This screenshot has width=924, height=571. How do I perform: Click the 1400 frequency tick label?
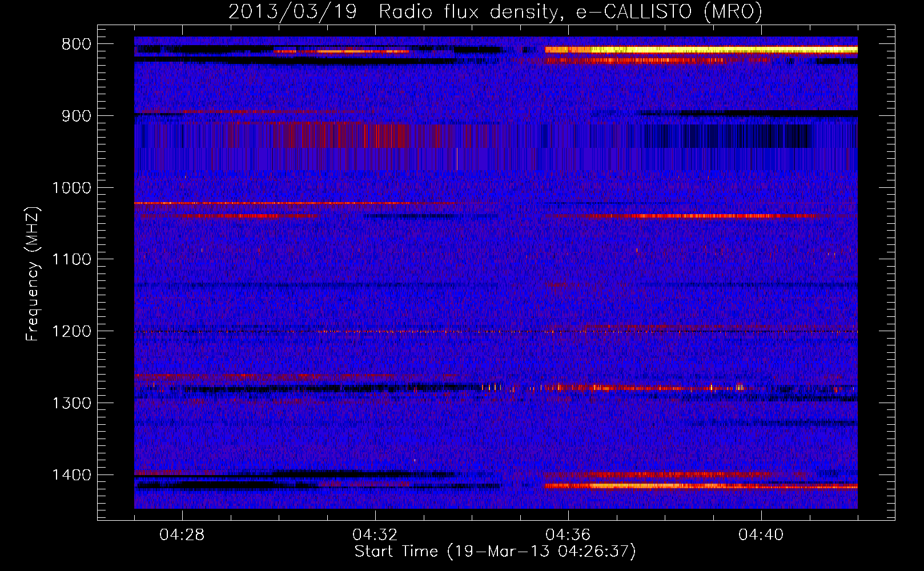(x=71, y=475)
